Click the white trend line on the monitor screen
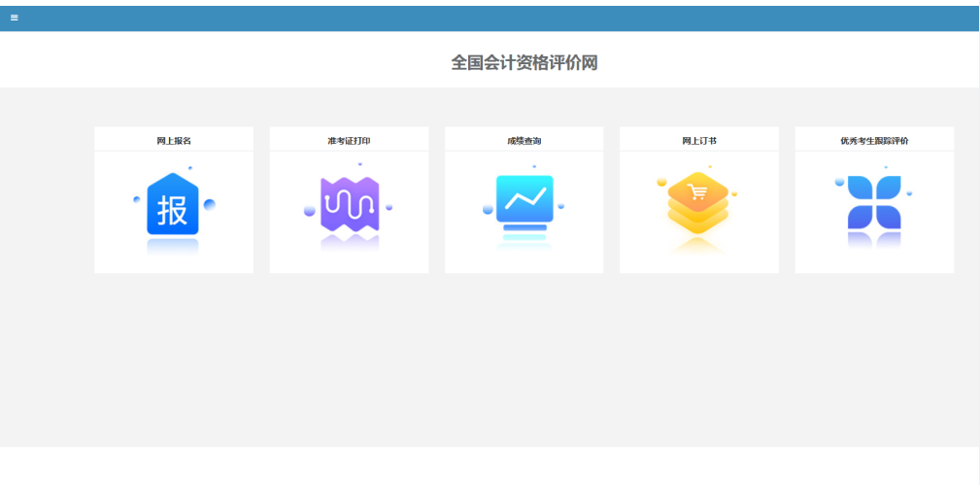 pyautogui.click(x=524, y=198)
